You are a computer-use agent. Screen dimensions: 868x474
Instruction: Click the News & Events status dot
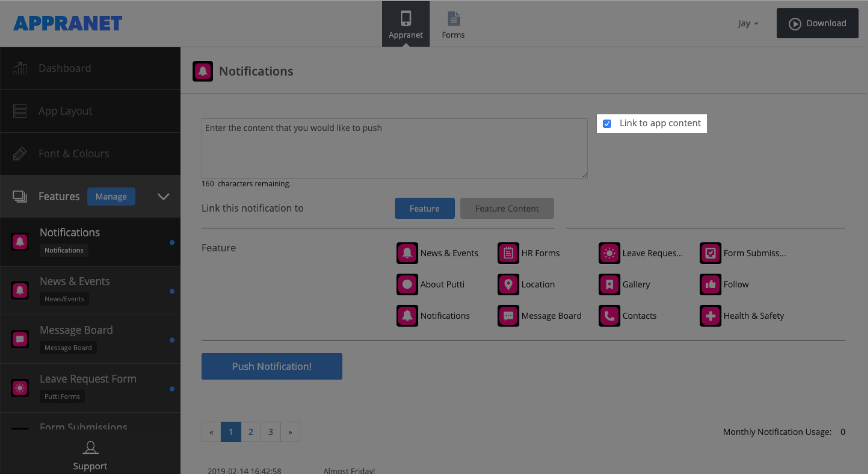(172, 291)
